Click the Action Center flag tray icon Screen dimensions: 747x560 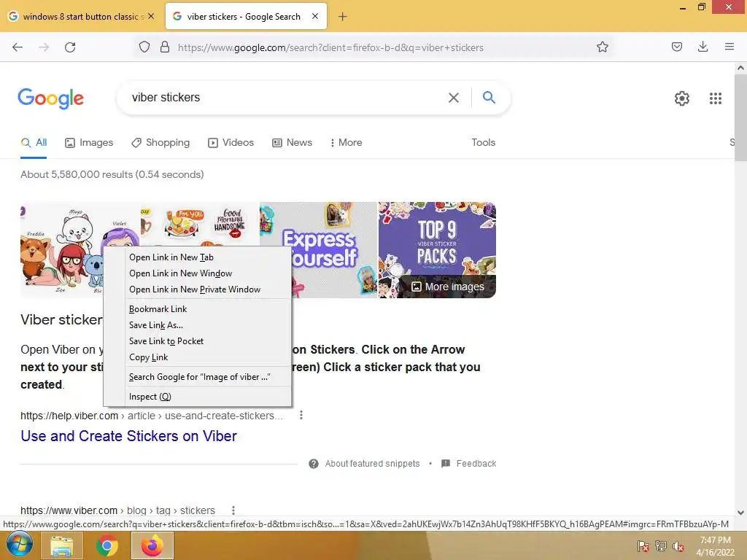tap(643, 546)
